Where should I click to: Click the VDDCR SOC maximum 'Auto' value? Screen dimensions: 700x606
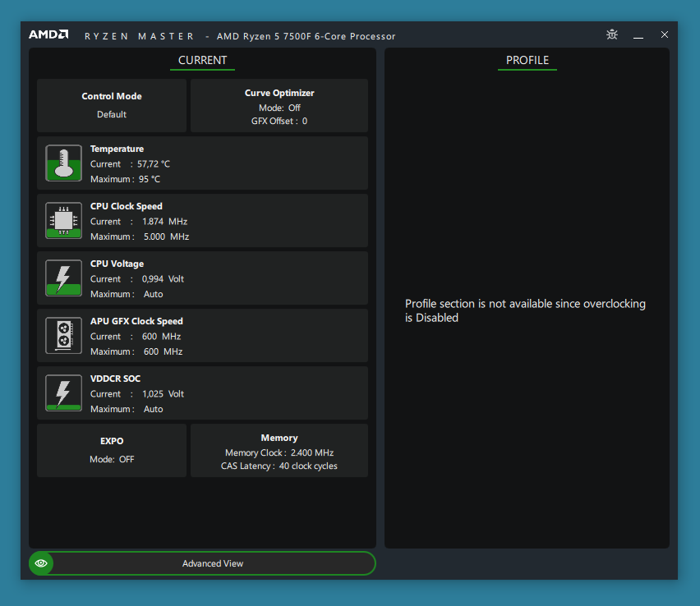pos(153,409)
